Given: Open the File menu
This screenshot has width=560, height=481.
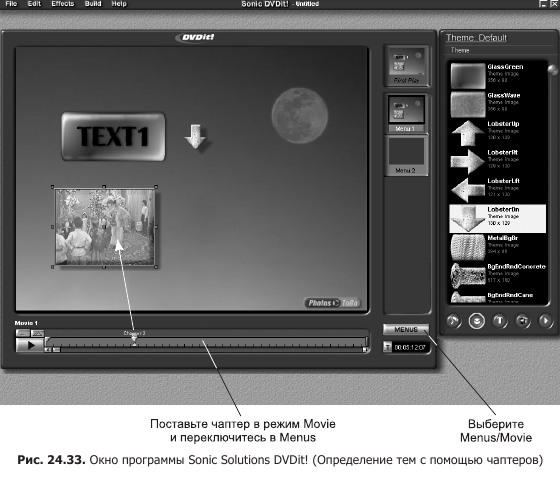Looking at the screenshot, I should coord(11,4).
